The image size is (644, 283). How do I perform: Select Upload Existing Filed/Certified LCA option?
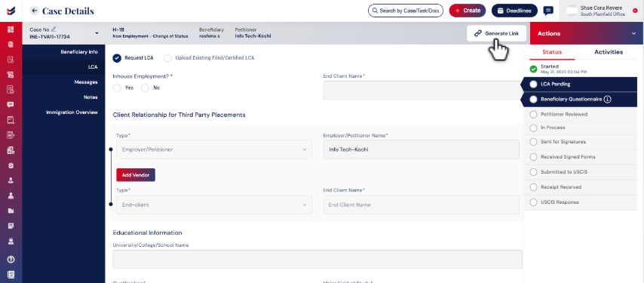point(167,58)
